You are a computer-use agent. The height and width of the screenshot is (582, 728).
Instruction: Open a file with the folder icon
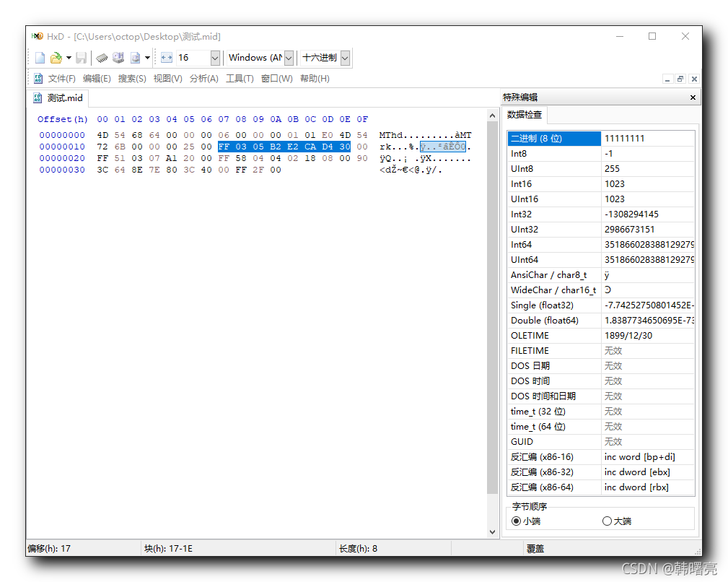point(56,58)
